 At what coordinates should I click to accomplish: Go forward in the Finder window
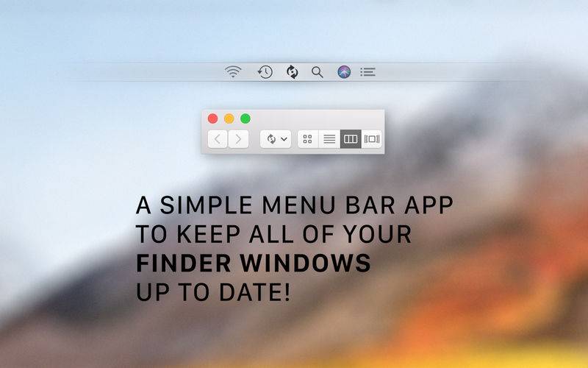(x=238, y=139)
